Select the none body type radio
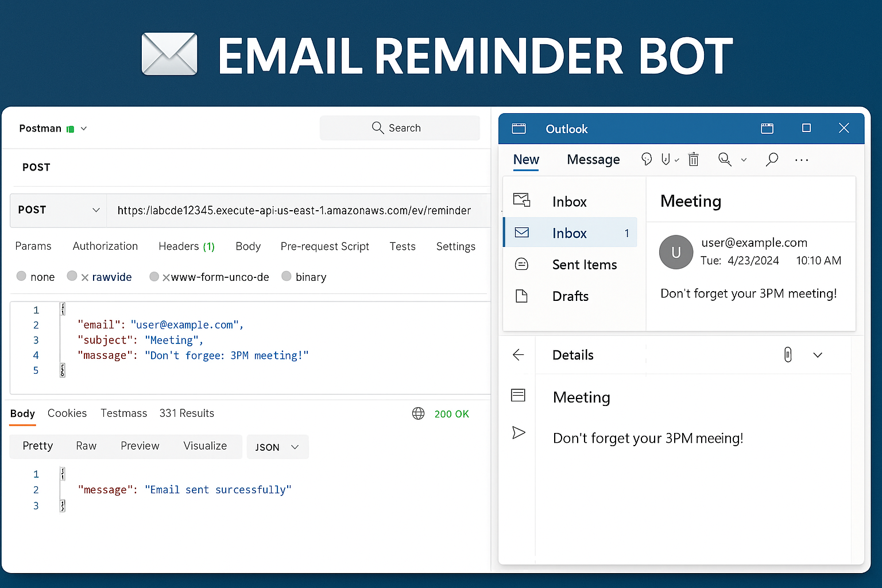Screen dimensions: 882x588 (21, 276)
